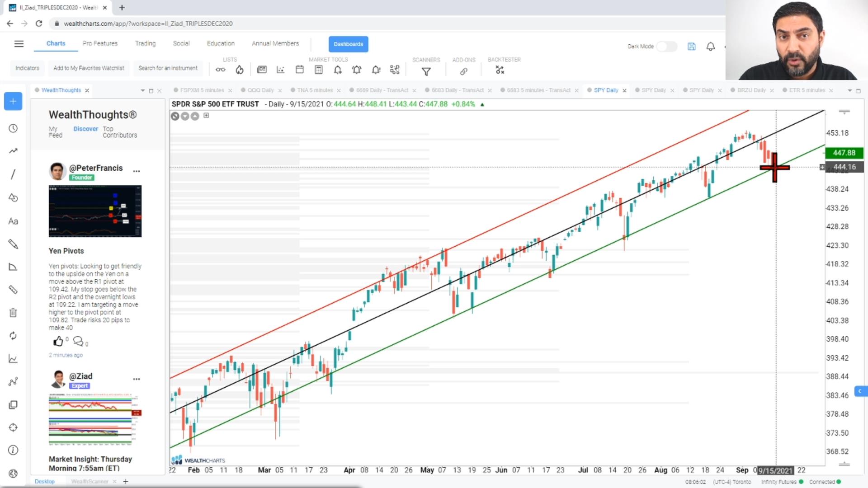Open the Trading menu
The image size is (868, 488).
tap(145, 43)
